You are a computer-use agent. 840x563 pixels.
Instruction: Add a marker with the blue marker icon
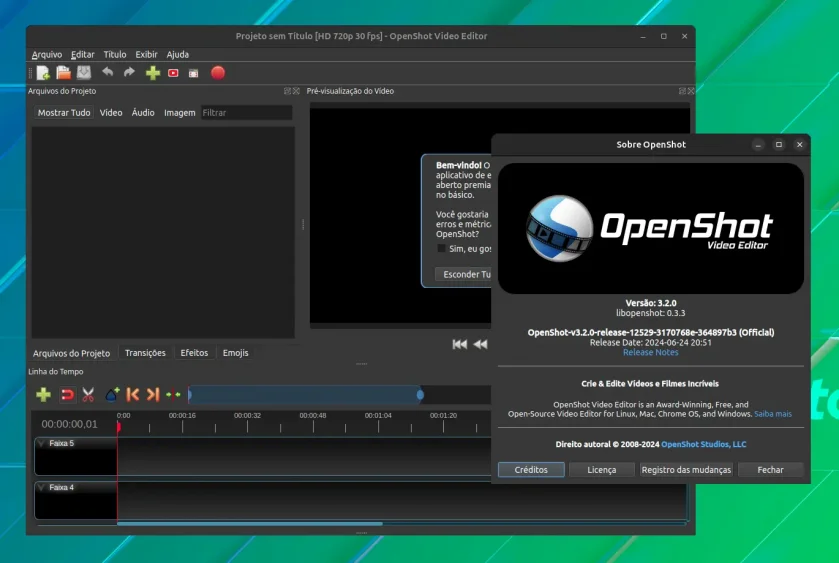pyautogui.click(x=112, y=395)
